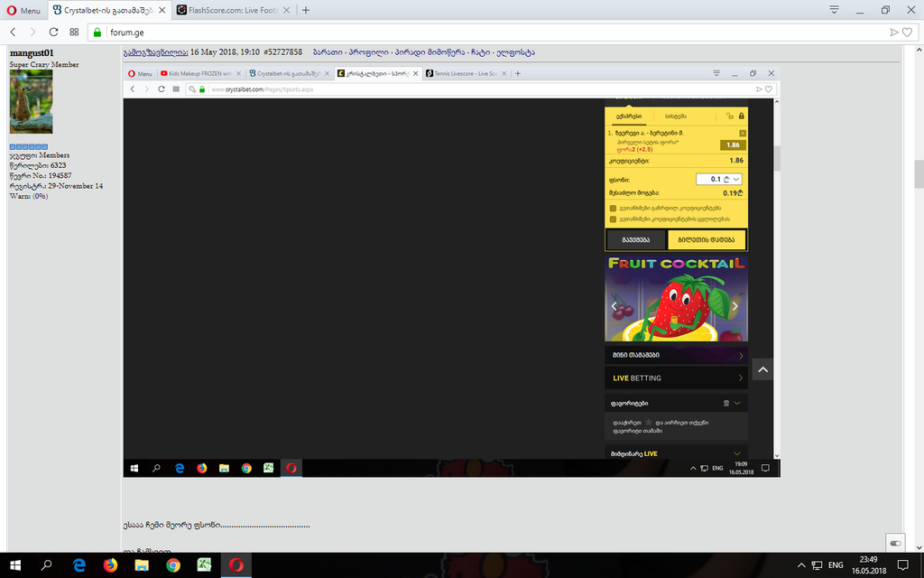Expand the LIVE BETTING section
The image size is (924, 578).
tap(677, 378)
